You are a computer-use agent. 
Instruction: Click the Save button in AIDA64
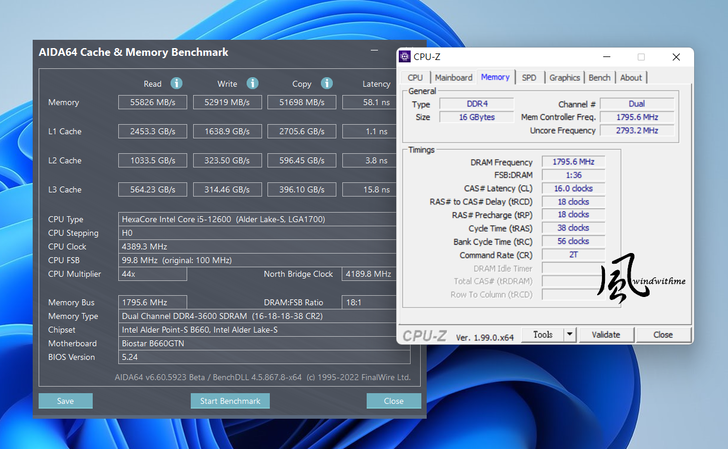tap(65, 401)
